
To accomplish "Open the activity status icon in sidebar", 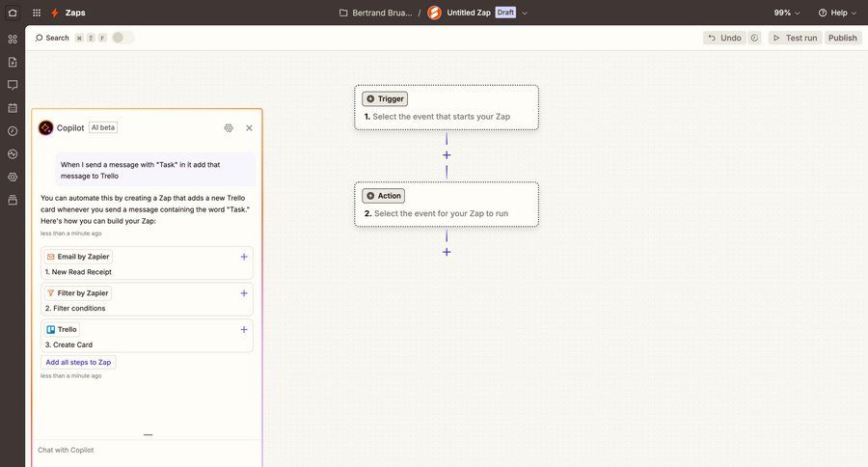I will pyautogui.click(x=13, y=154).
